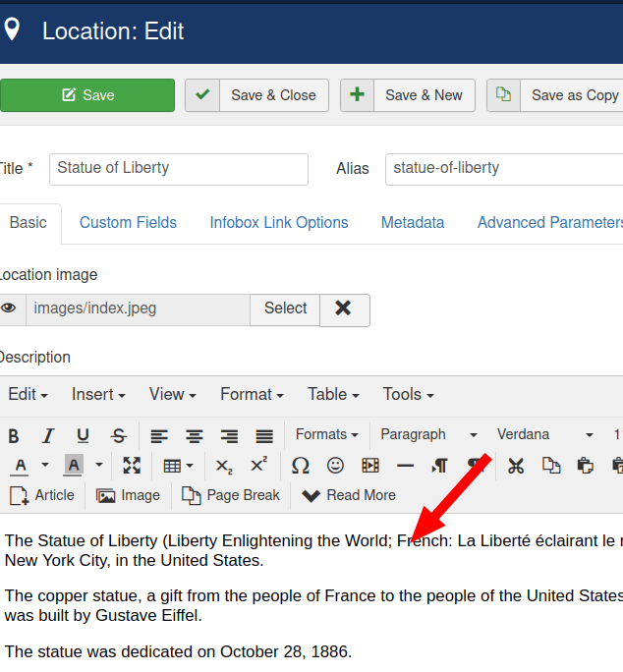Click the text 'October 28, 1886'
Viewport: 623px width, 672px height.
286,651
